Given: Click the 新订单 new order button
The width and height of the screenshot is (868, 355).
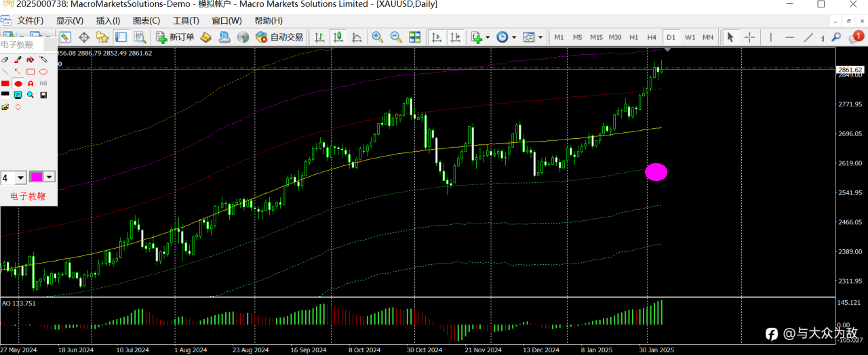Looking at the screenshot, I should pyautogui.click(x=175, y=37).
